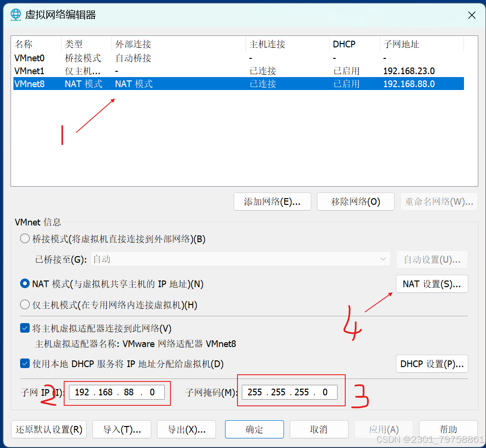Click subnet address 192.168.88.0 cell

pyautogui.click(x=409, y=84)
